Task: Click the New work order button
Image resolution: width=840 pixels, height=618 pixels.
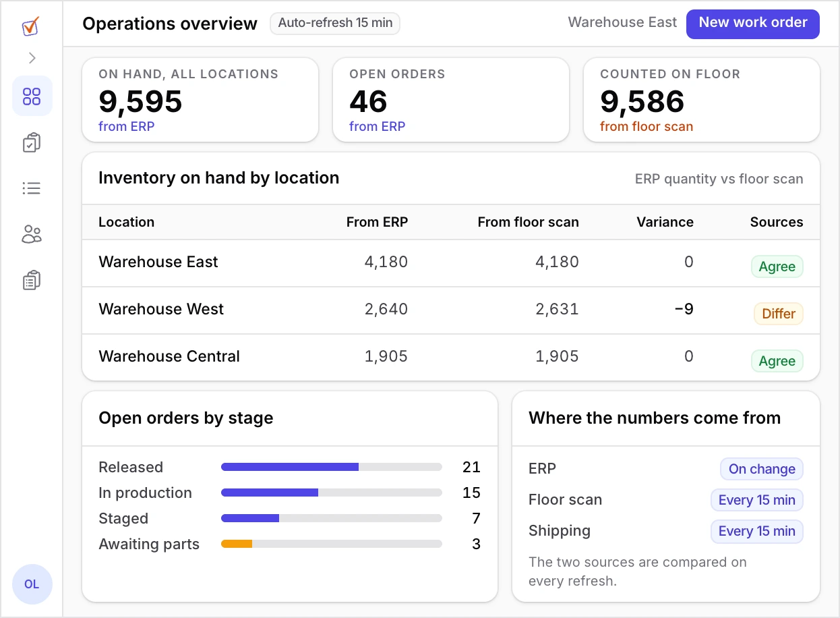Action: coord(753,23)
